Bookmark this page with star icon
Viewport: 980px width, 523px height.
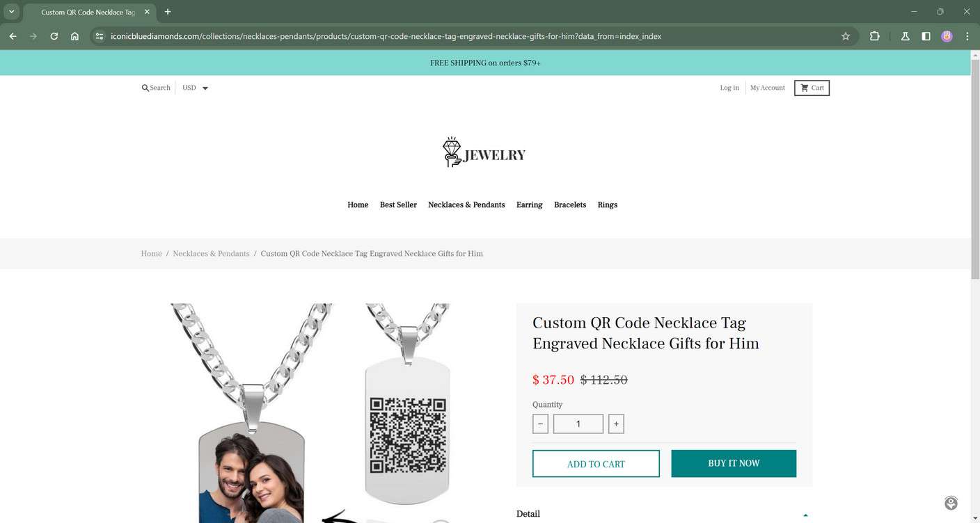click(846, 36)
